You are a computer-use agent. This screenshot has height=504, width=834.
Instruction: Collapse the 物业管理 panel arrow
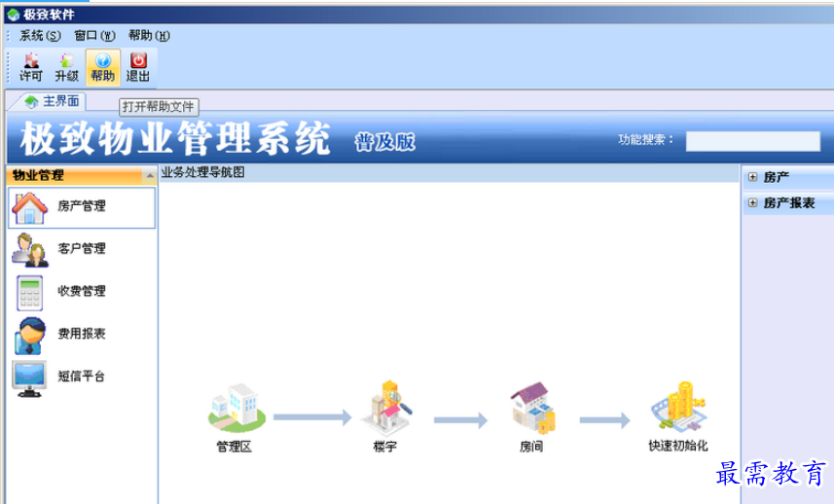tap(150, 175)
